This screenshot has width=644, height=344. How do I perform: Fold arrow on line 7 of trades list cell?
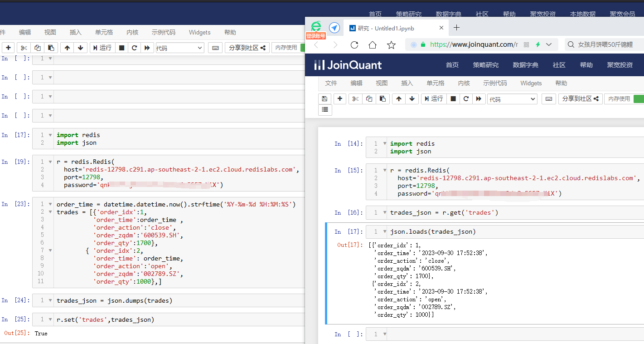tap(50, 250)
